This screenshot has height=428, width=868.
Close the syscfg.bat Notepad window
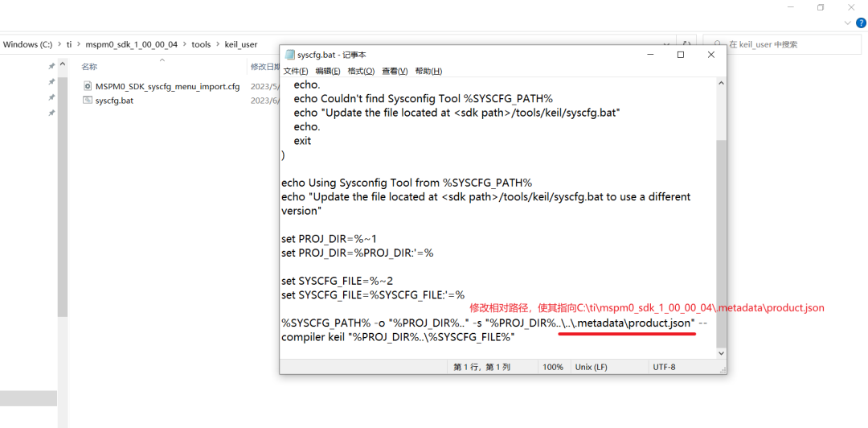pyautogui.click(x=710, y=55)
